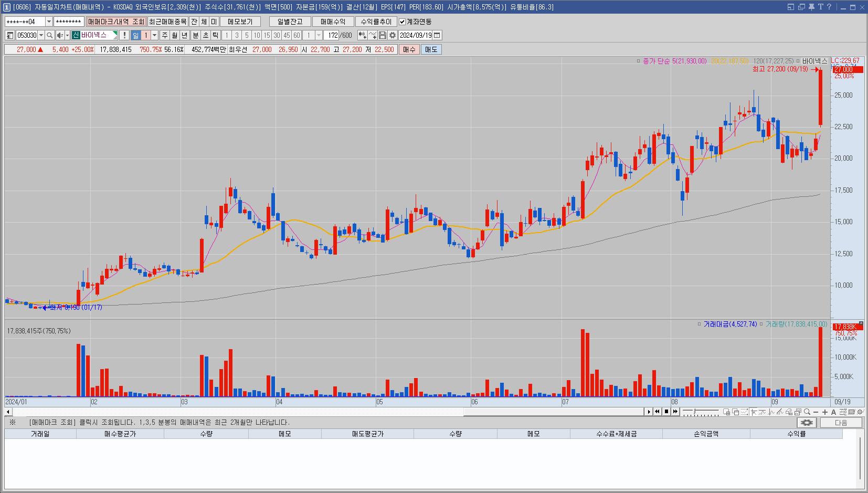Click the blue 매도 sell button
This screenshot has width=868, height=493.
click(431, 49)
